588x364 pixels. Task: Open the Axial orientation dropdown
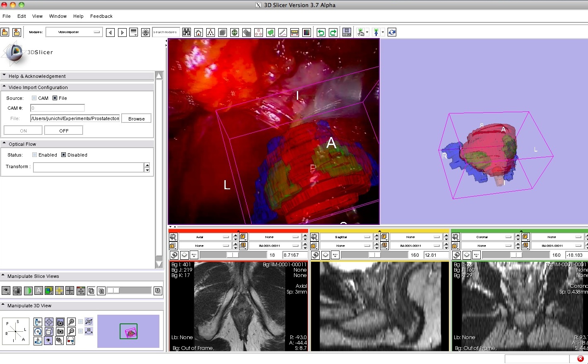205,237
